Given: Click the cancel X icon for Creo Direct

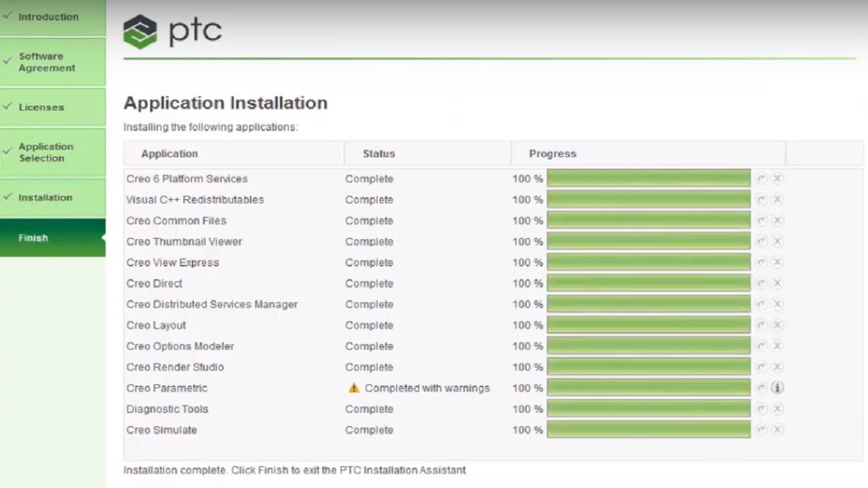Looking at the screenshot, I should click(x=778, y=283).
